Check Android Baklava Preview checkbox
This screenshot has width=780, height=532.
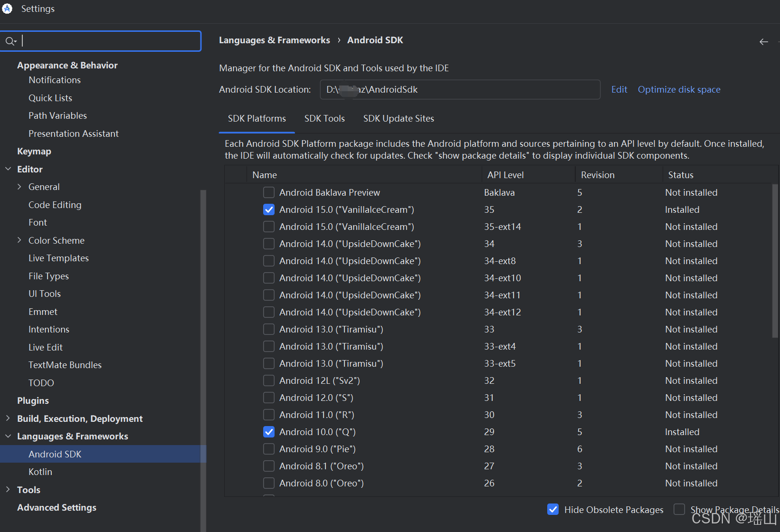coord(269,192)
